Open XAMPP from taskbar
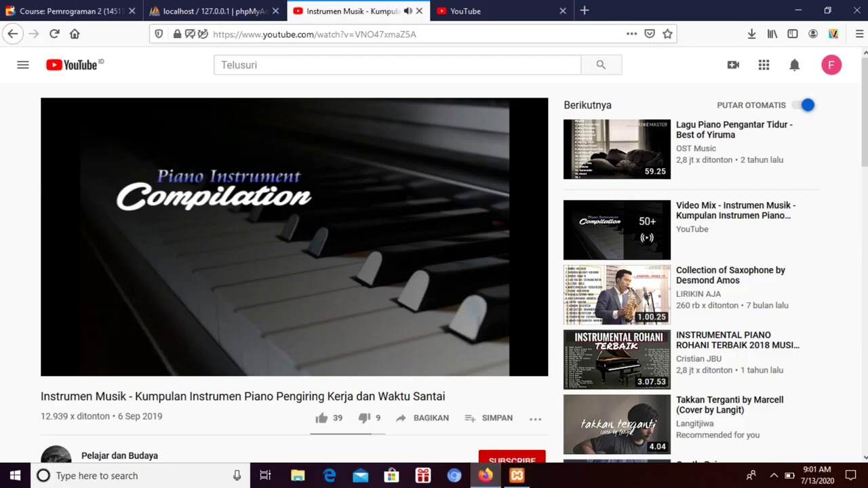Screen dimensions: 868x488 [517, 475]
